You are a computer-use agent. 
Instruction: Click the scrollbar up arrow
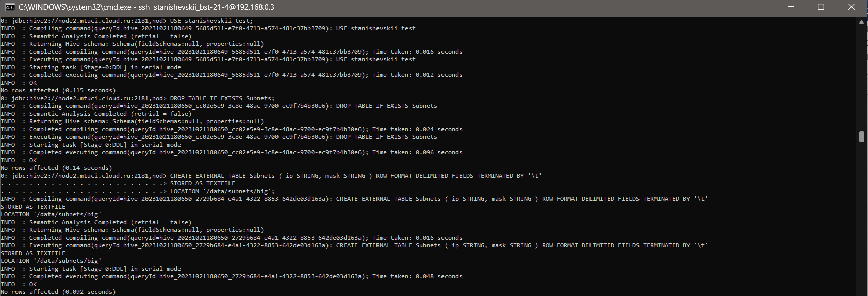click(x=861, y=22)
